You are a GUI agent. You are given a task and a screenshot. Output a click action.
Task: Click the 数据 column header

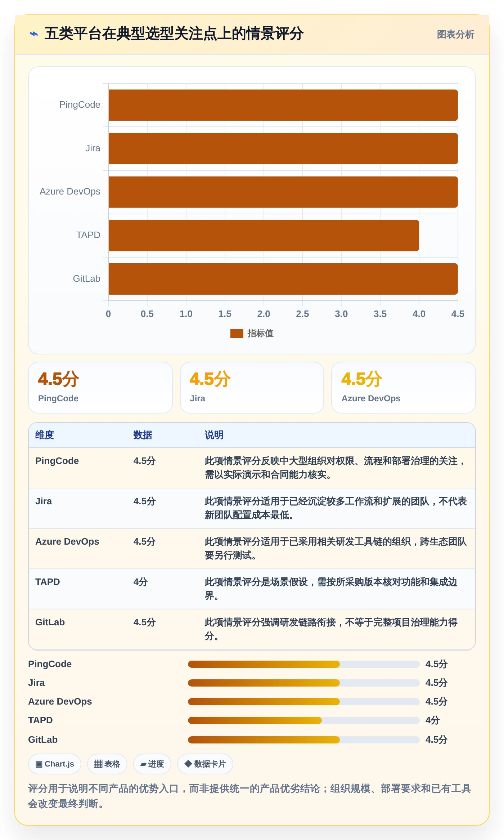tap(143, 435)
